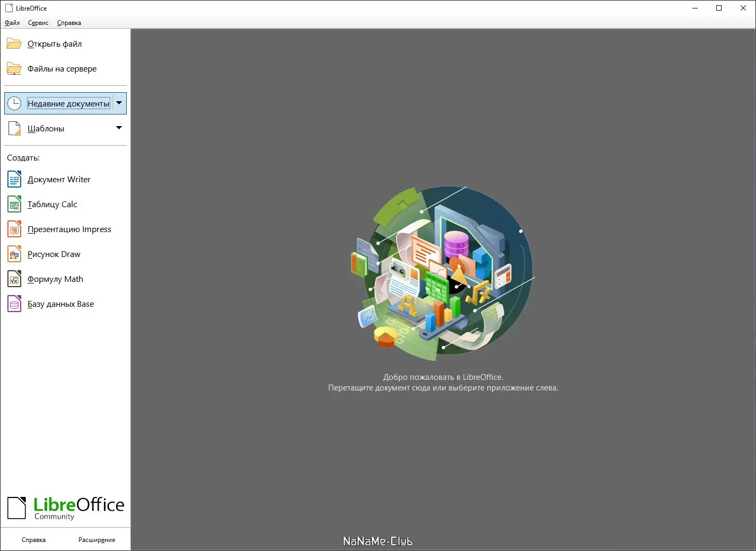Click the Calc spreadsheet icon
The height and width of the screenshot is (551, 756).
(x=14, y=205)
